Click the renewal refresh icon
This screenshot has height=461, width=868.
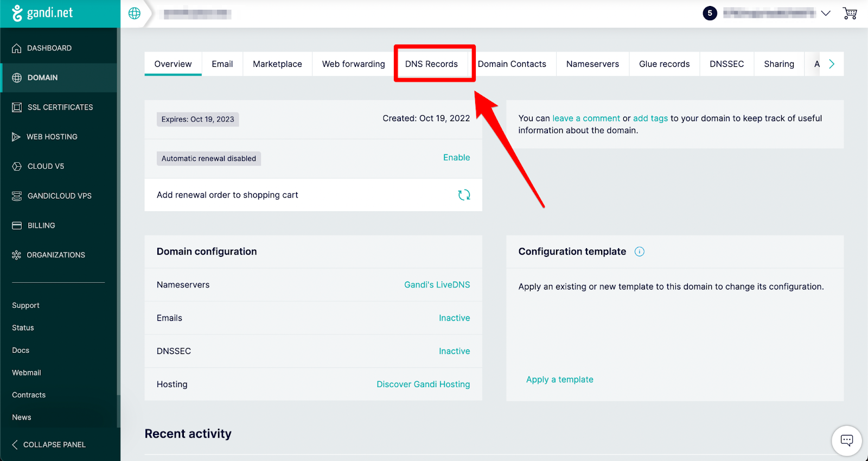click(x=464, y=195)
